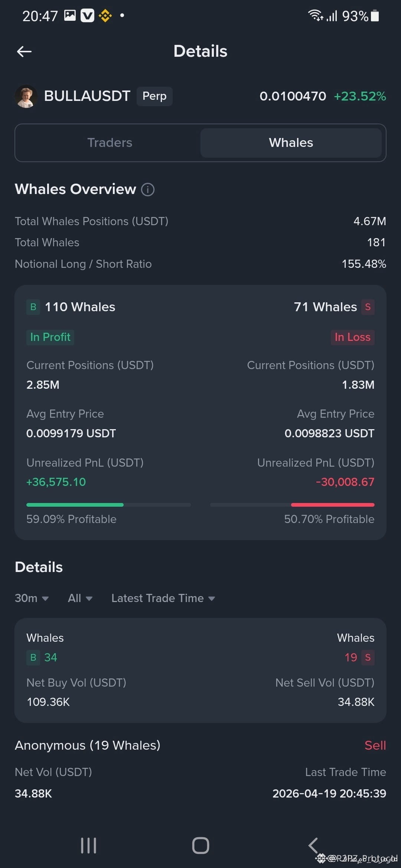The width and height of the screenshot is (401, 868).
Task: Tap the B badge next to 34
Action: (x=33, y=658)
